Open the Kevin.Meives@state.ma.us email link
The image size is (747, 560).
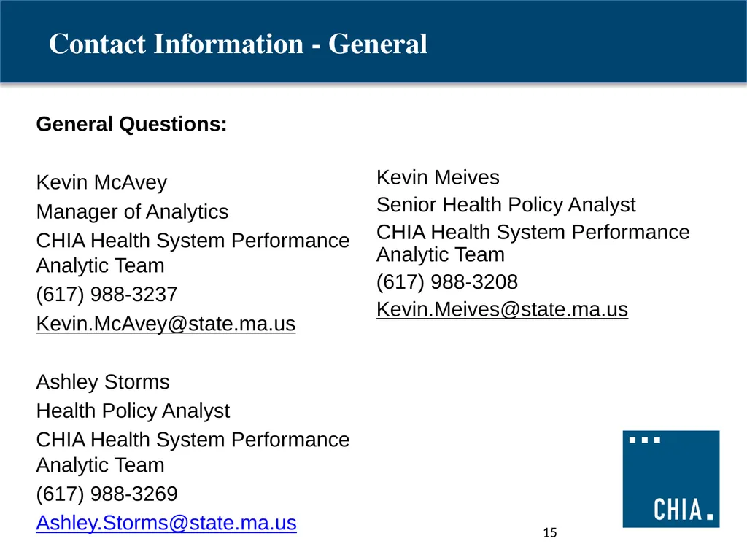click(x=502, y=309)
